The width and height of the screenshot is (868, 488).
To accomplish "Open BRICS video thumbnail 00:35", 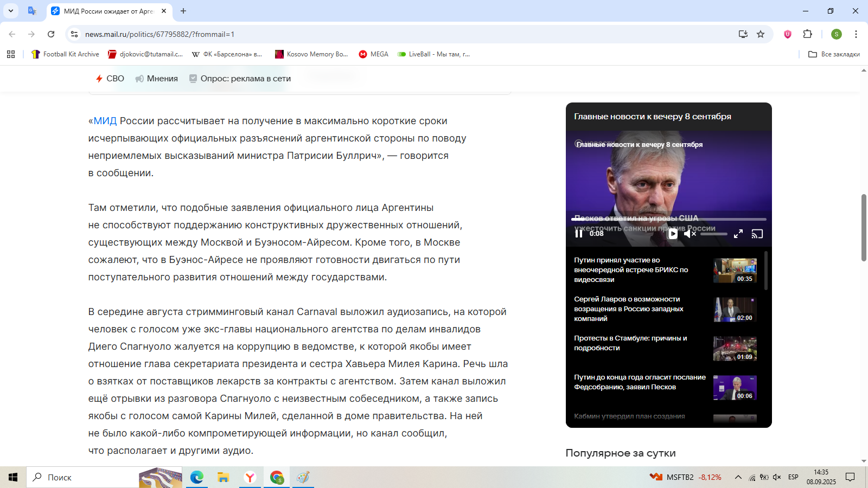I will click(735, 271).
